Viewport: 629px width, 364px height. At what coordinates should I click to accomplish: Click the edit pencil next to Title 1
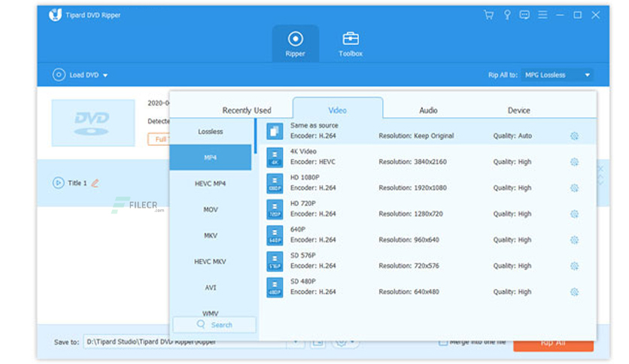[95, 184]
